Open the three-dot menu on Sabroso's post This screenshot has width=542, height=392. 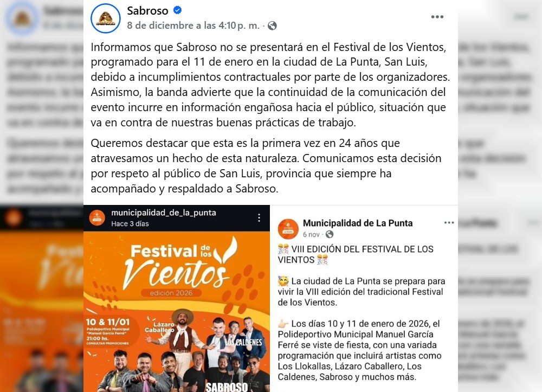click(437, 17)
